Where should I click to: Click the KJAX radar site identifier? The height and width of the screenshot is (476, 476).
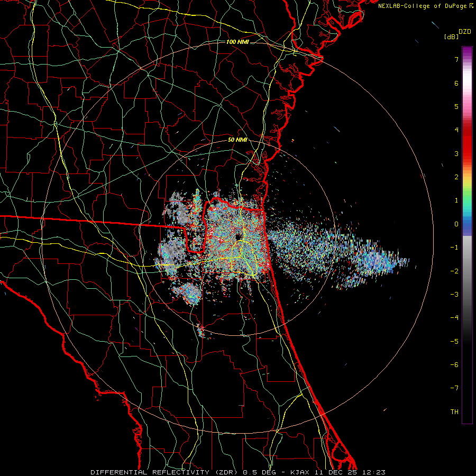pos(300,472)
